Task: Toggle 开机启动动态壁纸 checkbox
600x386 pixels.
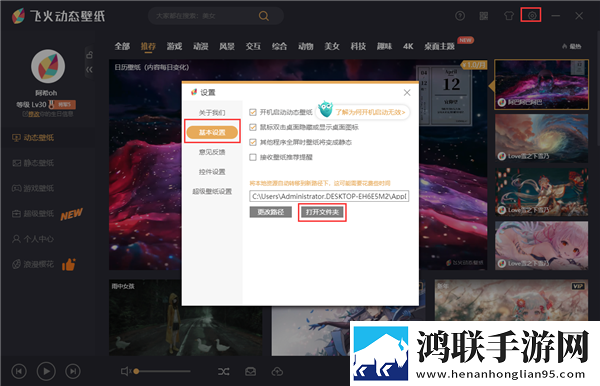Action: [253, 112]
